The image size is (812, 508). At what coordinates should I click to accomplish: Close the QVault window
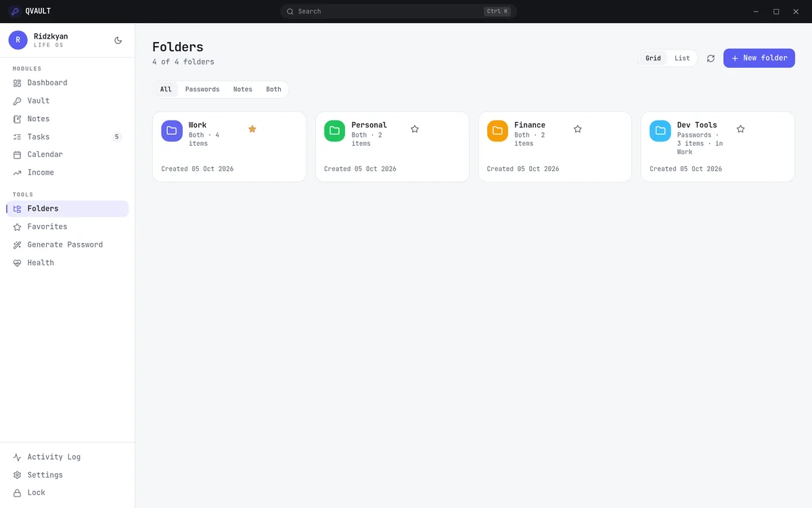pos(796,12)
